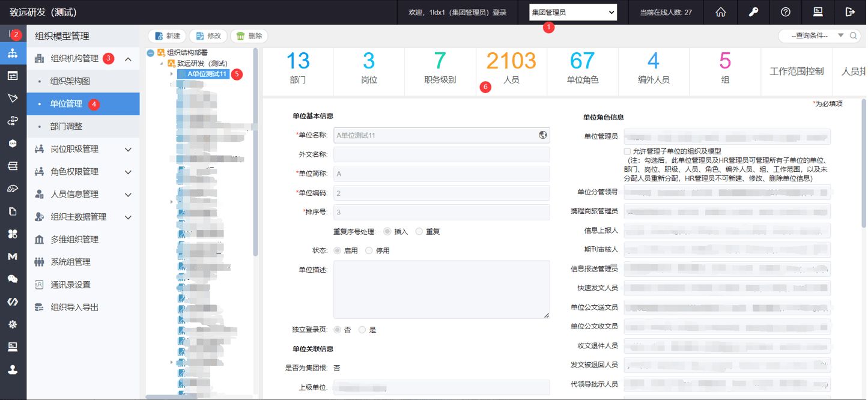Image resolution: width=868 pixels, height=400 pixels.
Task: Click the 外文名称 input field
Action: pos(442,154)
